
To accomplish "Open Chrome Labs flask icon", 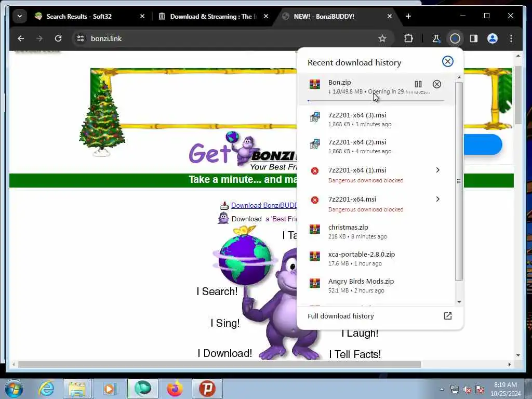I will (x=436, y=38).
